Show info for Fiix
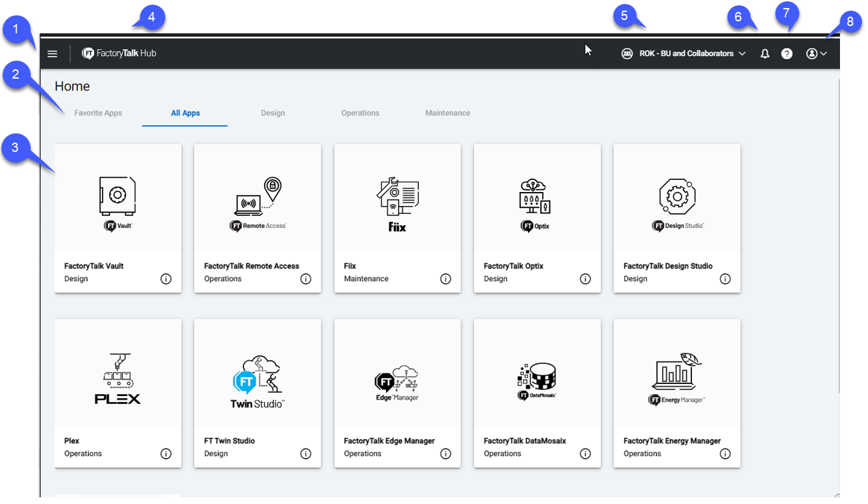 click(446, 279)
